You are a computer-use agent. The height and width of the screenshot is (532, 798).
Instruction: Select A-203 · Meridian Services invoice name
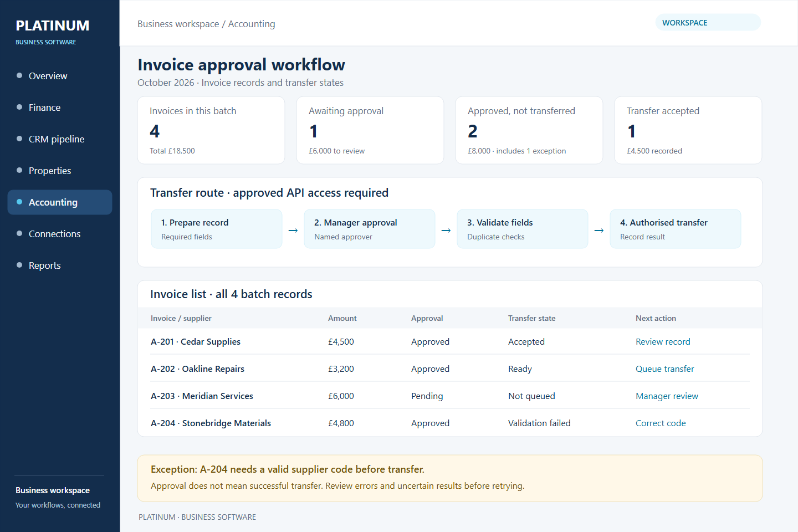(202, 396)
